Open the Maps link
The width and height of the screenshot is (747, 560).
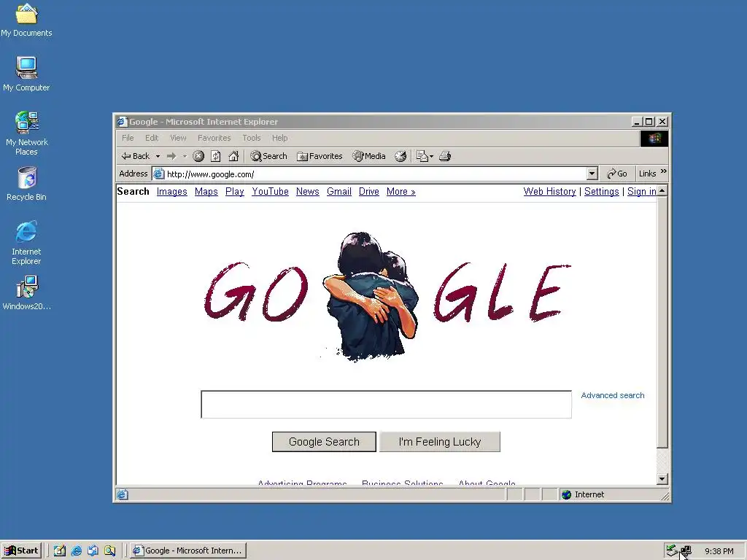click(x=206, y=192)
